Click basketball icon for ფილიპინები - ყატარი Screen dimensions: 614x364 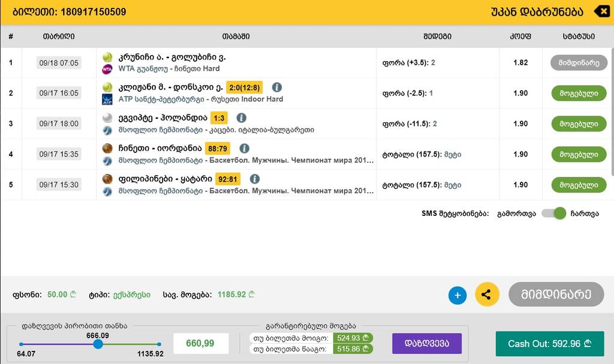click(107, 179)
